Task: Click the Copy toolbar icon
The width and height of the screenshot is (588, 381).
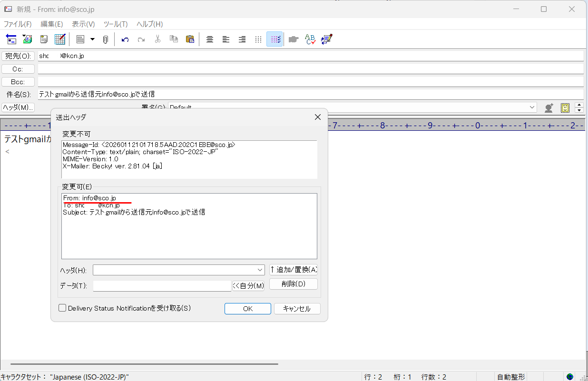Action: [174, 39]
